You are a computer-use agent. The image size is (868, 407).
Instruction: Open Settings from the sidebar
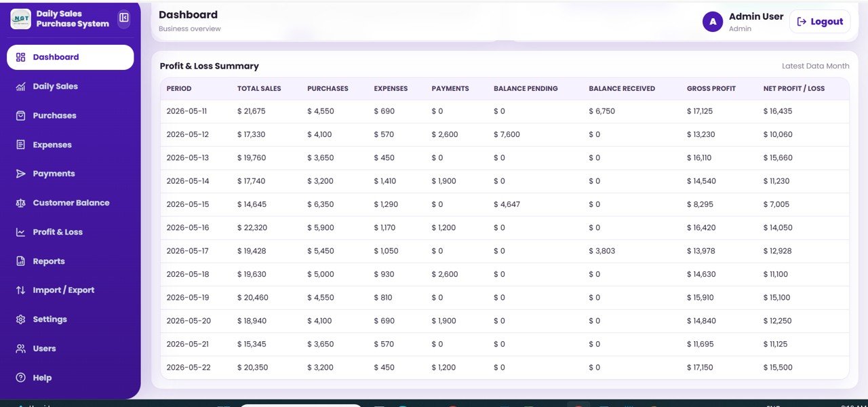(x=71, y=319)
